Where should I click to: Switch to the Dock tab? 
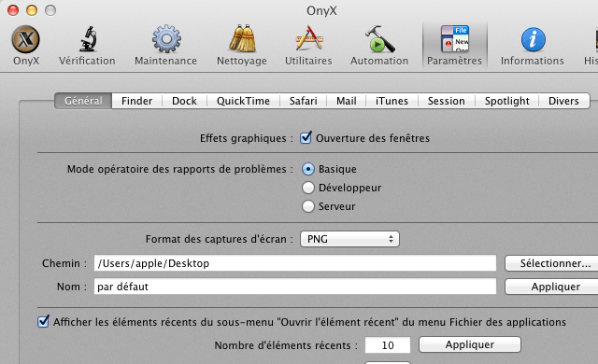[x=185, y=101]
